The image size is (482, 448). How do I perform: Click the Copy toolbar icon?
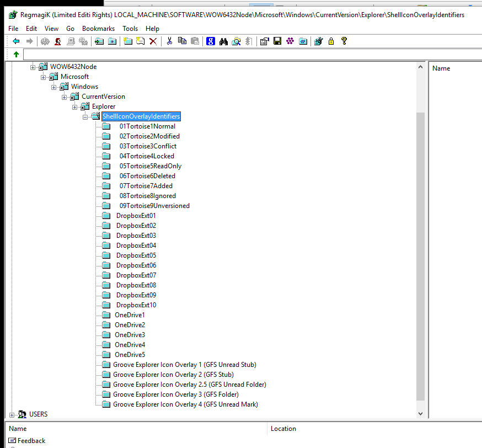[182, 41]
